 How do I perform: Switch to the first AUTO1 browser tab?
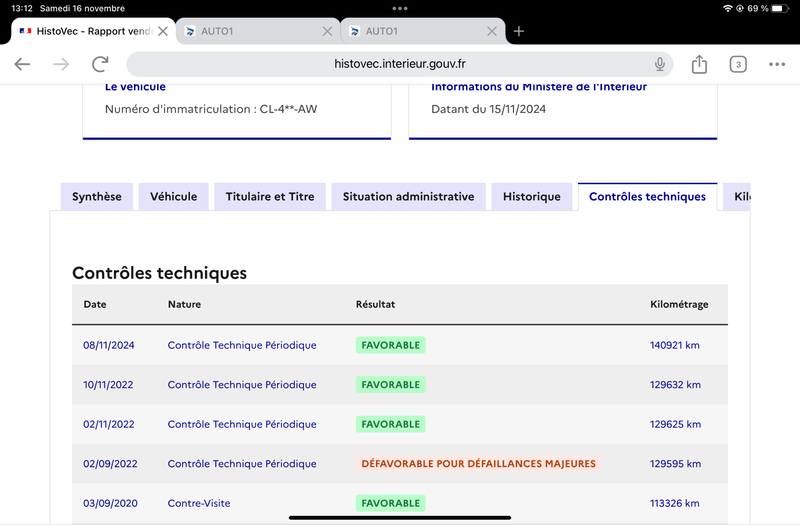[x=258, y=31]
